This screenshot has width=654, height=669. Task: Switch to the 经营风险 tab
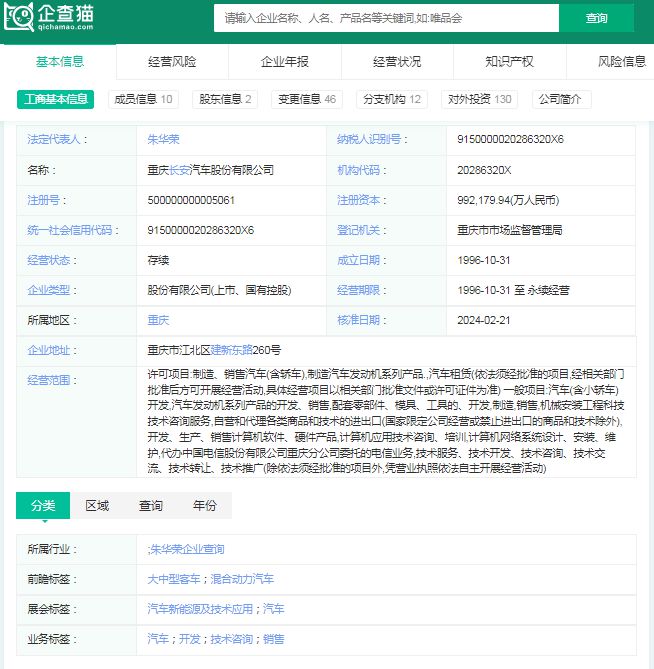[172, 62]
